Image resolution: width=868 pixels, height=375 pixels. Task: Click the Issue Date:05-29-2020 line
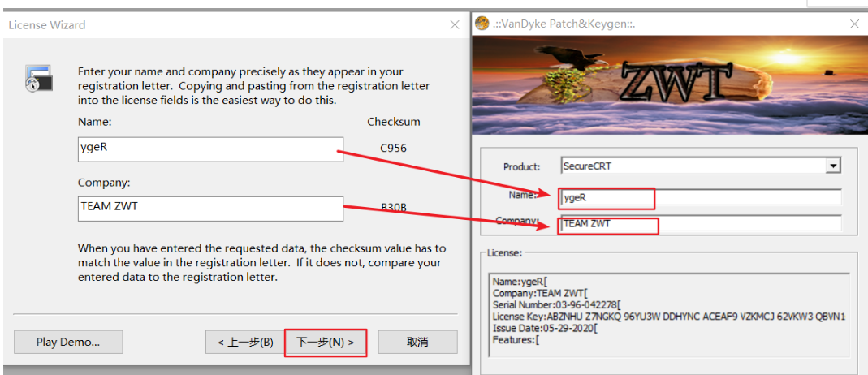point(545,328)
